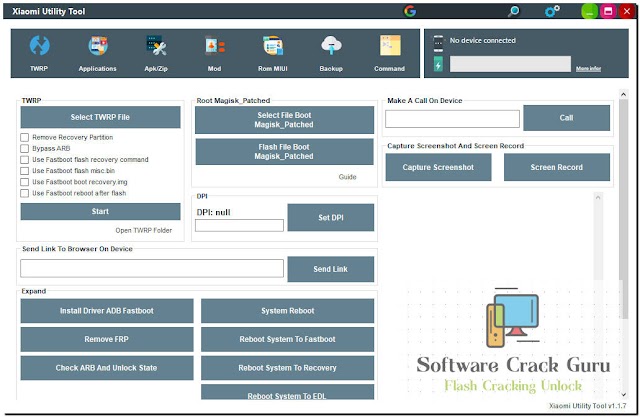Click the Google icon in title bar
Viewport: 640px width, 417px height.
410,11
